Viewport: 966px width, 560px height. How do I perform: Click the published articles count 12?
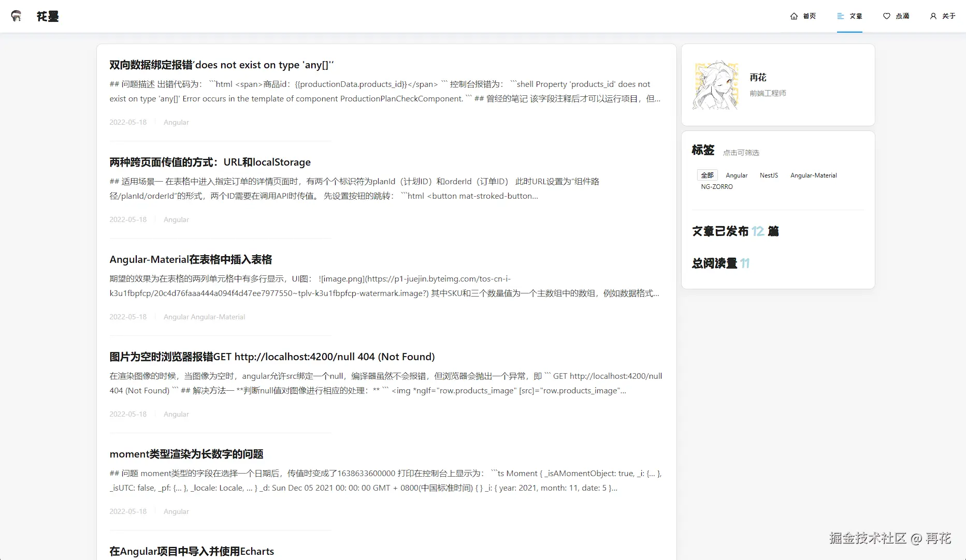pos(758,231)
